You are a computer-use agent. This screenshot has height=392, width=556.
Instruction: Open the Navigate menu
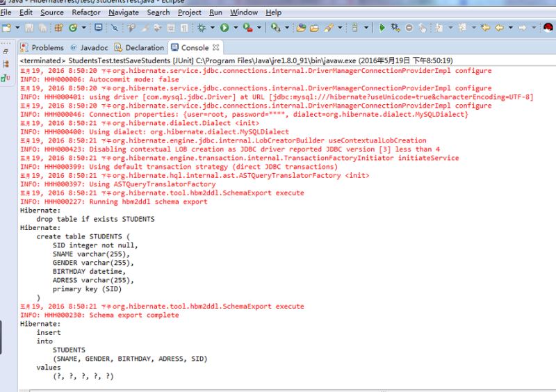(x=123, y=13)
